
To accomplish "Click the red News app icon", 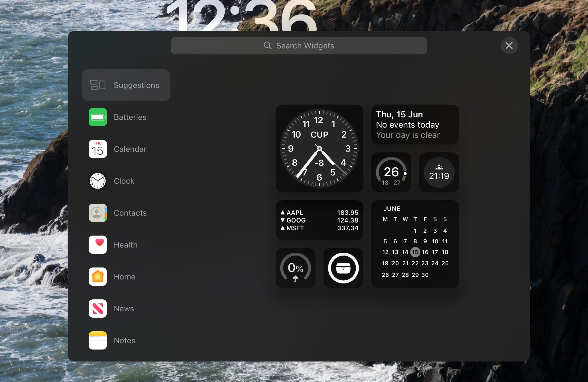I will pos(98,309).
